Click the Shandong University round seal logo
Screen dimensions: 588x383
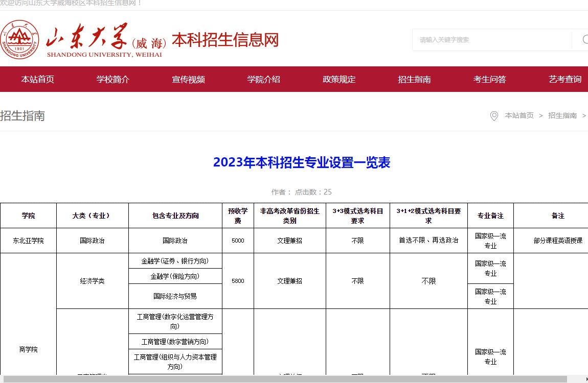pyautogui.click(x=19, y=40)
